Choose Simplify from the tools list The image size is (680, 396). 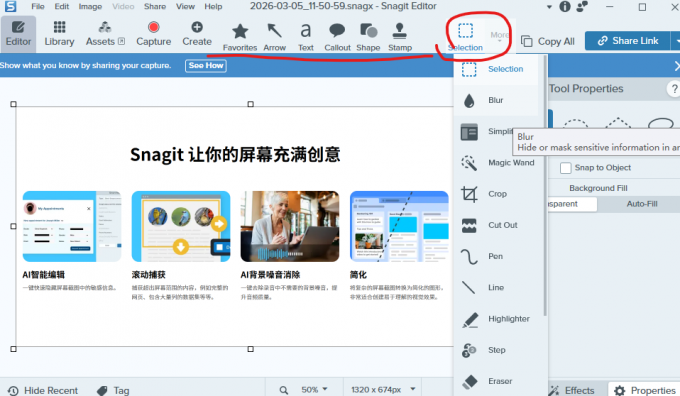point(486,131)
